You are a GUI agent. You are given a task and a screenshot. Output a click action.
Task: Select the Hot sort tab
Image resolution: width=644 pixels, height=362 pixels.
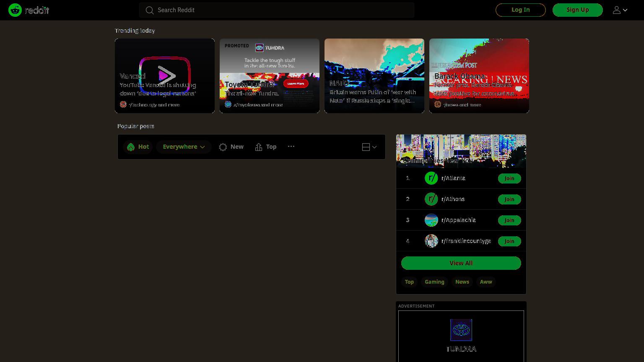coord(138,147)
